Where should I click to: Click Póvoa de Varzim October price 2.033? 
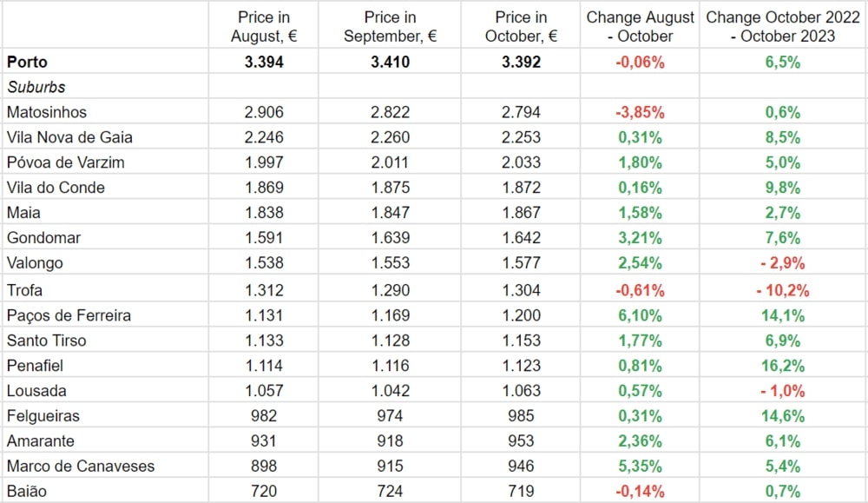(521, 162)
